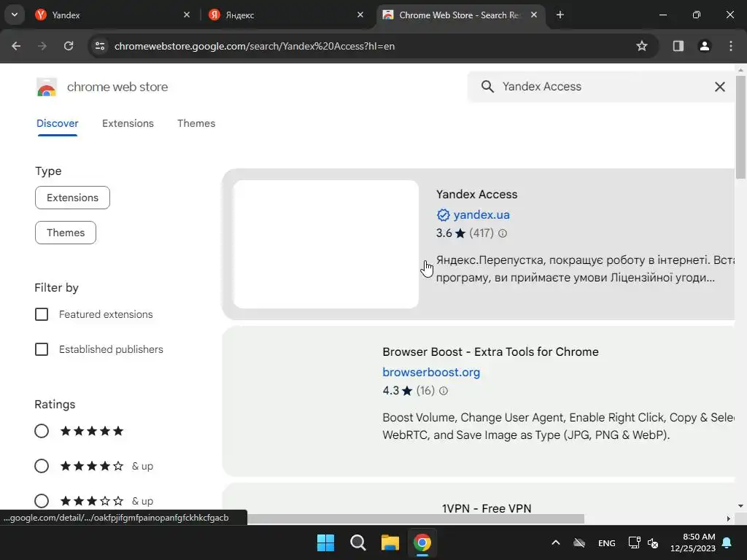Open the browserboost.org link

[431, 373]
